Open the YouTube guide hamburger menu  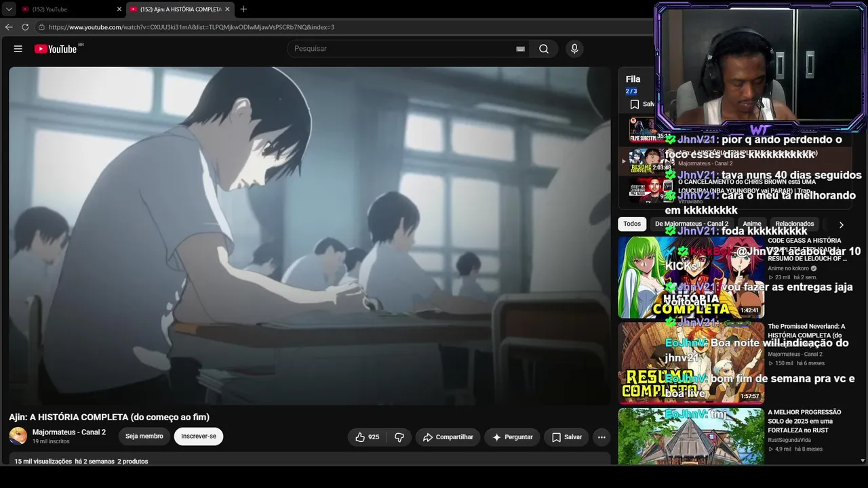[18, 49]
